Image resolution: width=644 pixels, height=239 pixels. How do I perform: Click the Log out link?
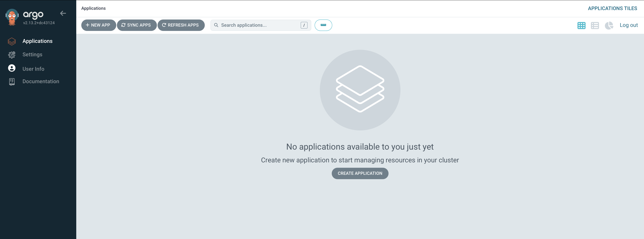(629, 25)
